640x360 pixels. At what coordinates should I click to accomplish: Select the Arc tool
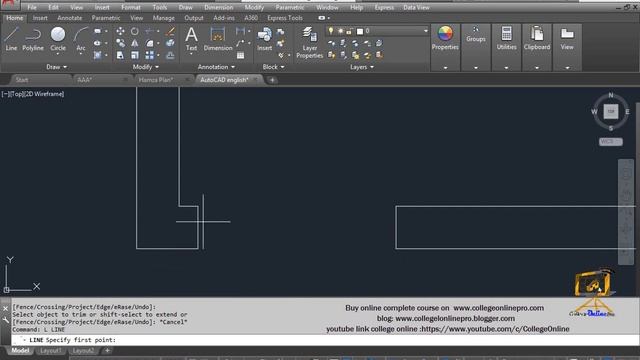(81, 39)
